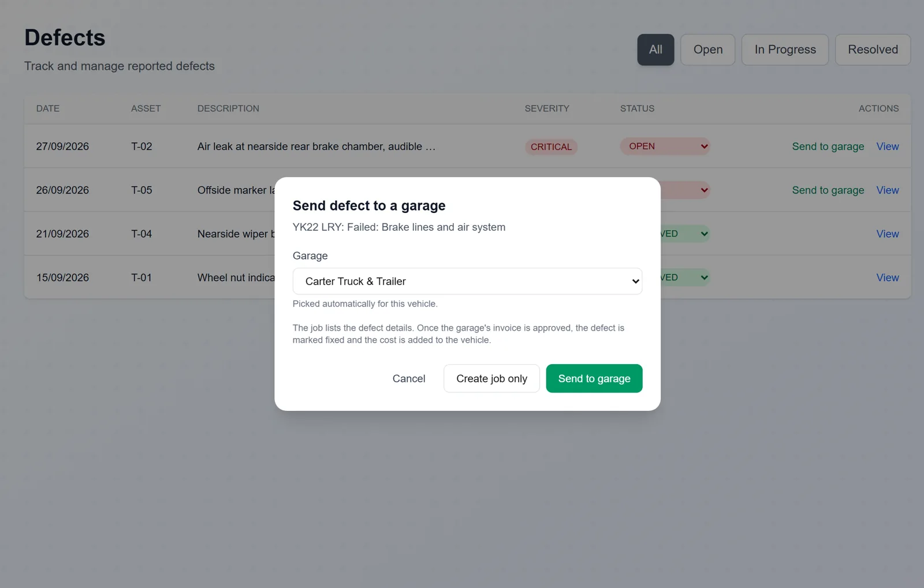This screenshot has height=588, width=924.
Task: Click the ACTIONS column header
Action: point(878,108)
